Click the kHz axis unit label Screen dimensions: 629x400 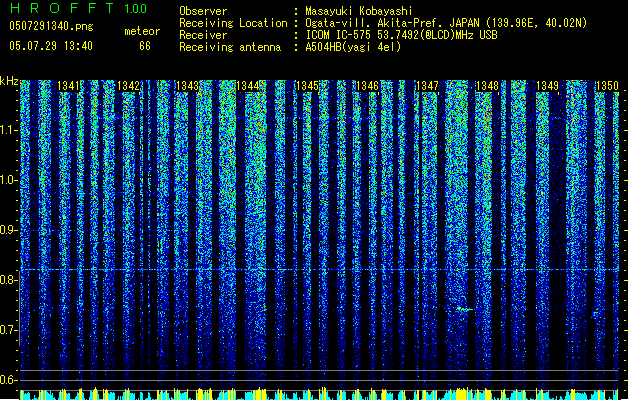[x=9, y=81]
